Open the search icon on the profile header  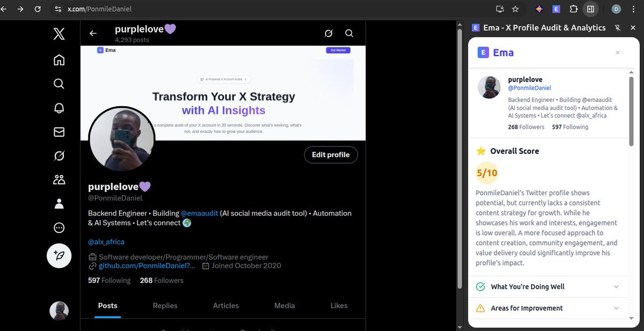(x=349, y=33)
